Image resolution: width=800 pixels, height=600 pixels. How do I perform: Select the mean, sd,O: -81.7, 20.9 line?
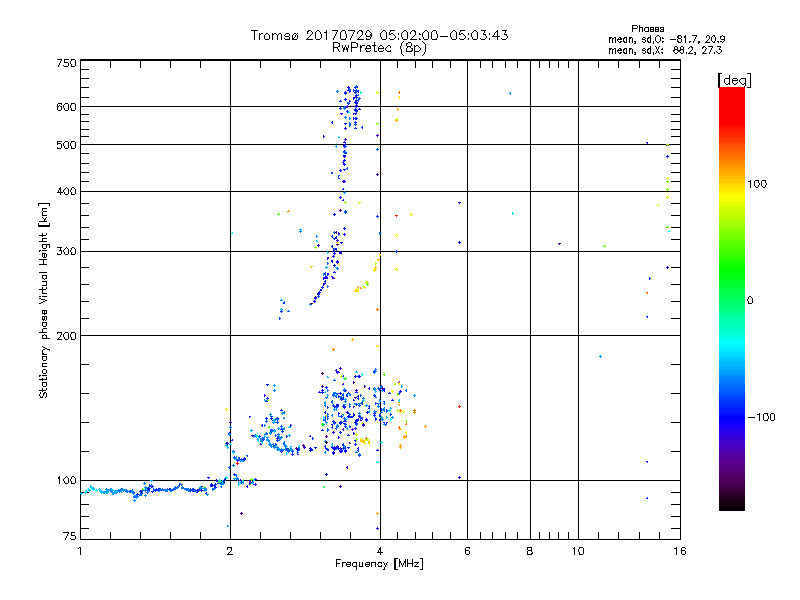(x=666, y=39)
